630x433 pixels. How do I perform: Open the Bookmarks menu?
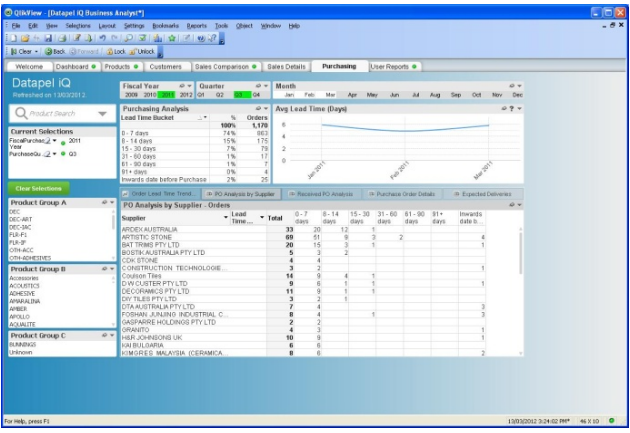point(166,26)
